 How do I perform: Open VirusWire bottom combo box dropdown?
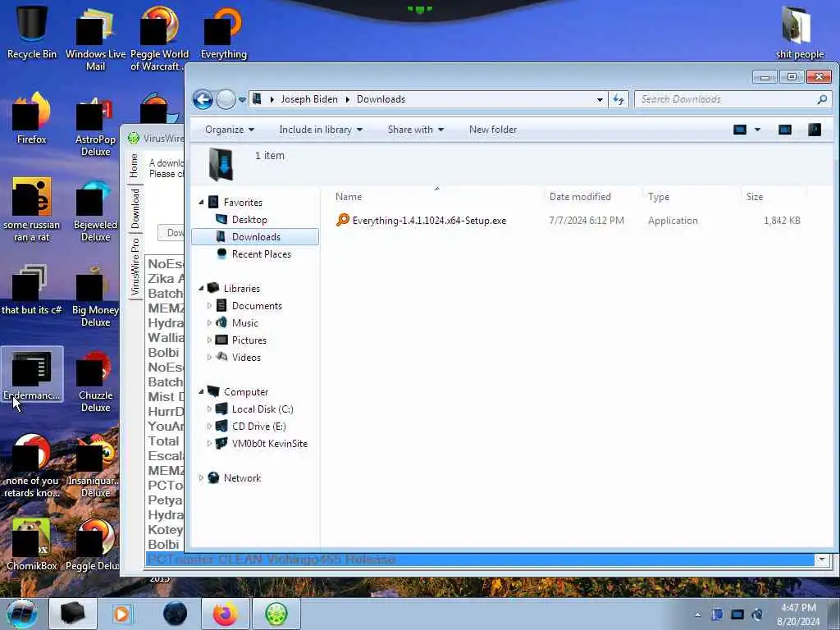[822, 559]
